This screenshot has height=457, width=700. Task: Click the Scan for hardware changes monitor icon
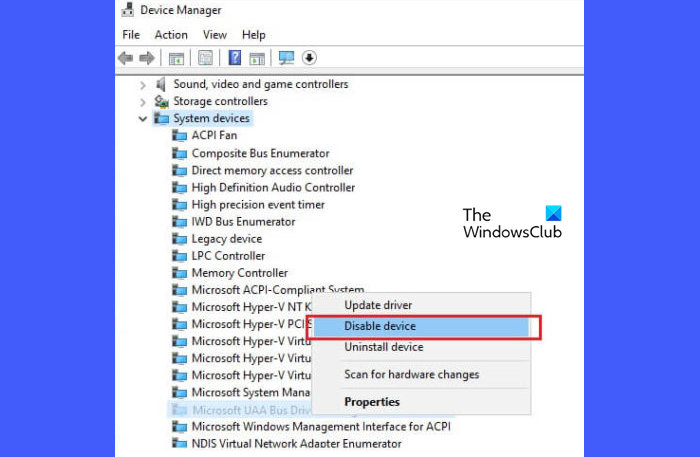[x=287, y=58]
